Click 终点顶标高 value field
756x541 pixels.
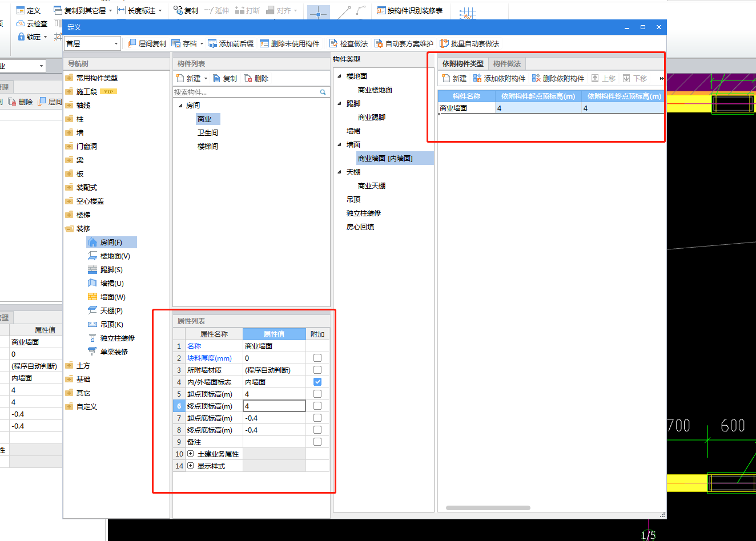tap(275, 406)
